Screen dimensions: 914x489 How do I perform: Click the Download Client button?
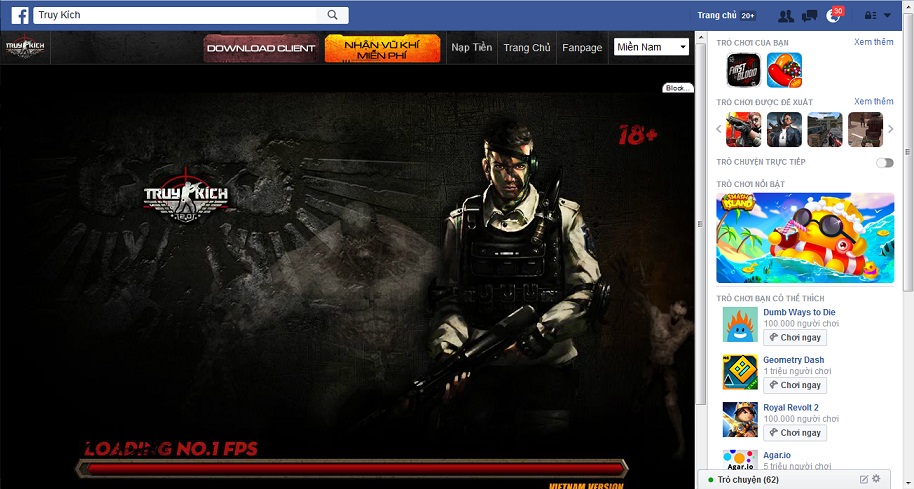[261, 48]
